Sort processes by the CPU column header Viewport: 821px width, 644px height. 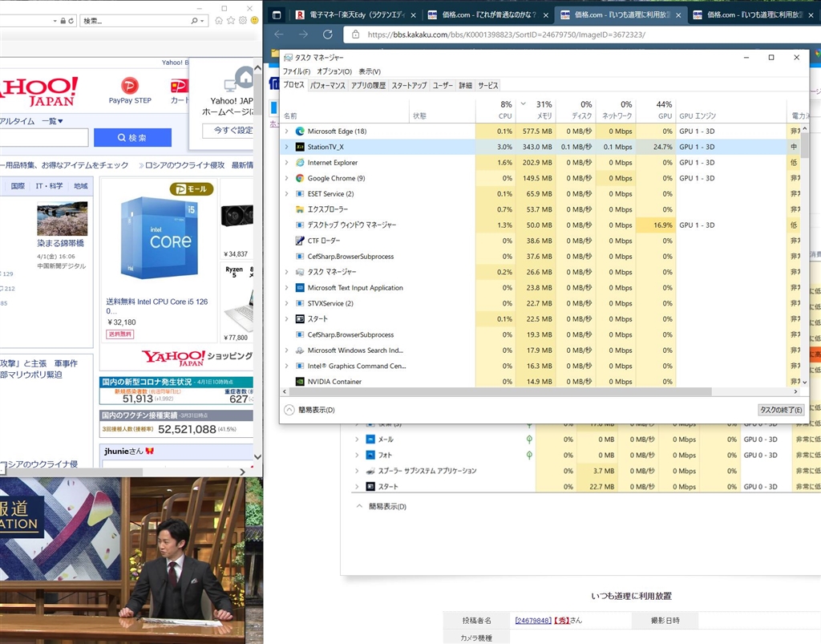click(495, 110)
